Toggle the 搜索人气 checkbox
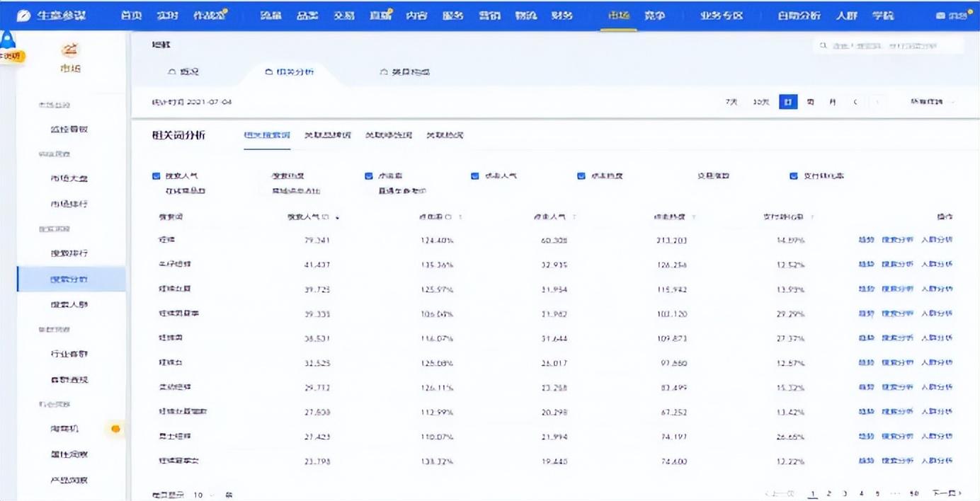Image resolution: width=980 pixels, height=501 pixels. (156, 176)
